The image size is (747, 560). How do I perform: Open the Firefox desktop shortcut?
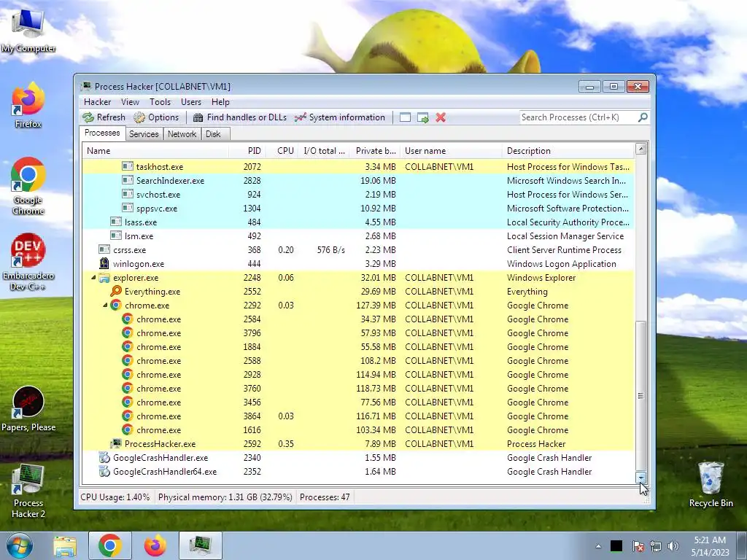(28, 106)
